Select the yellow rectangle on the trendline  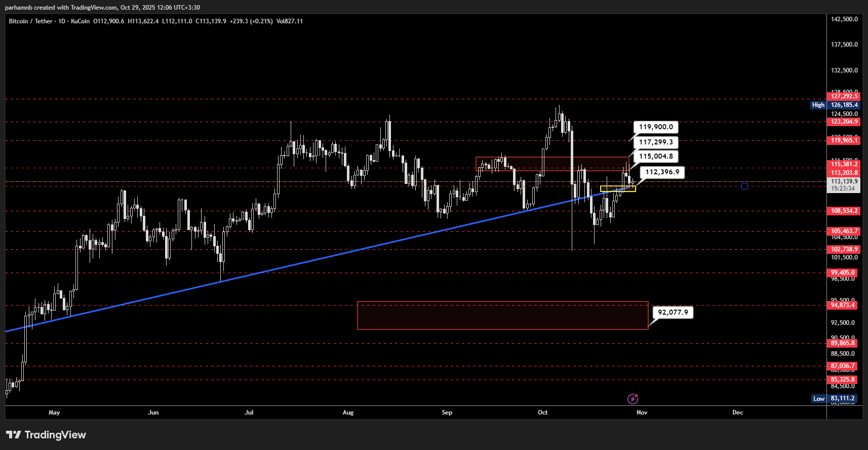click(x=618, y=189)
